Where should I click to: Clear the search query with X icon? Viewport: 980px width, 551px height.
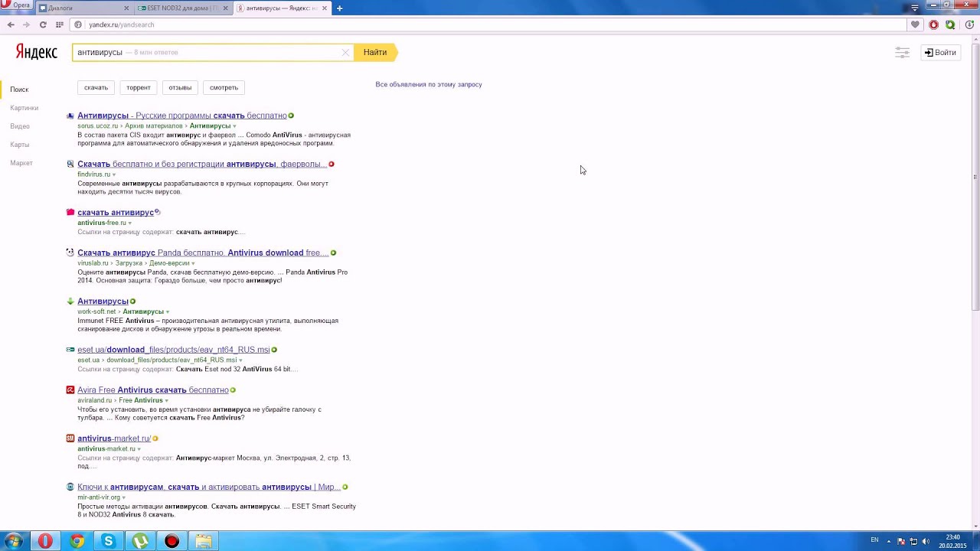click(x=345, y=52)
